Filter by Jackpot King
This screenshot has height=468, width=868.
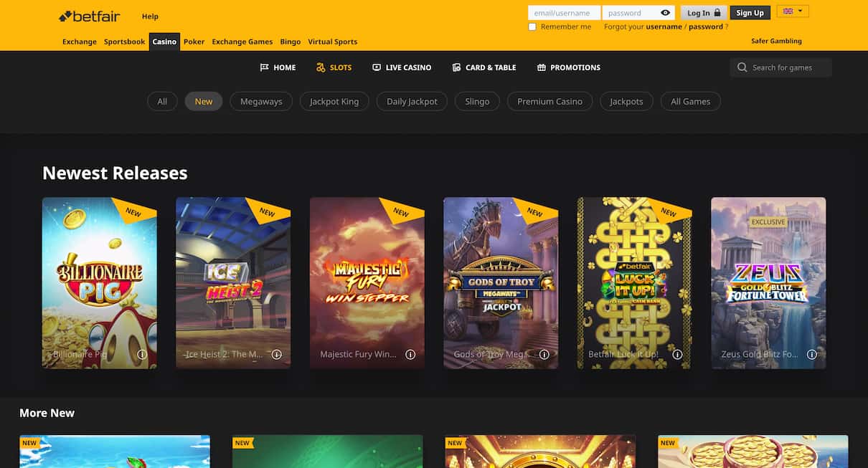334,101
